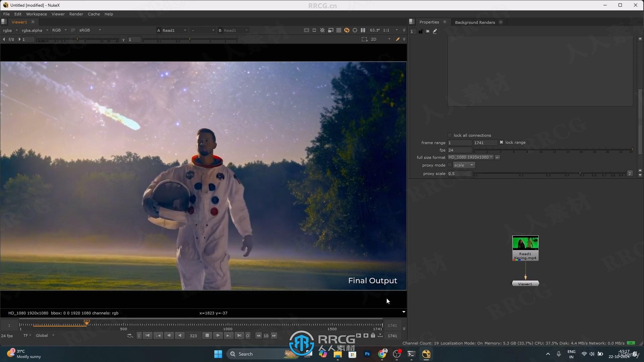The height and width of the screenshot is (362, 644).
Task: Select the color picker tool in viewer
Action: (397, 39)
